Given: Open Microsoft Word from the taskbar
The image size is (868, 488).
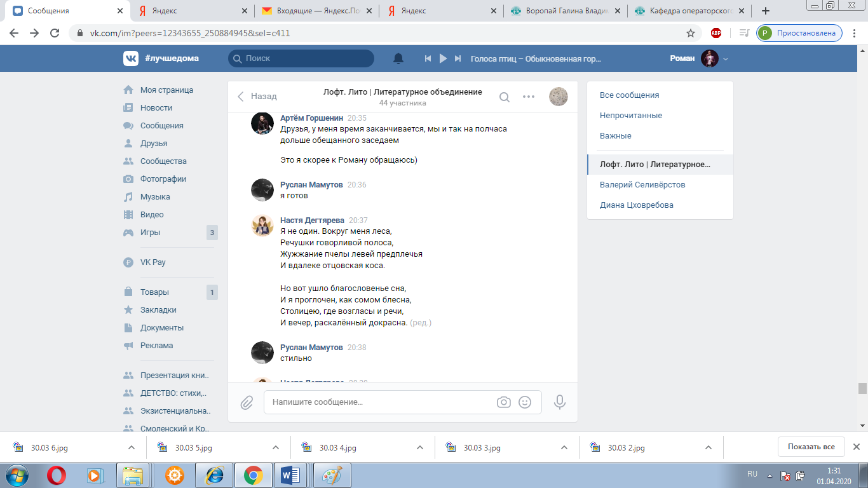Looking at the screenshot, I should click(x=290, y=475).
